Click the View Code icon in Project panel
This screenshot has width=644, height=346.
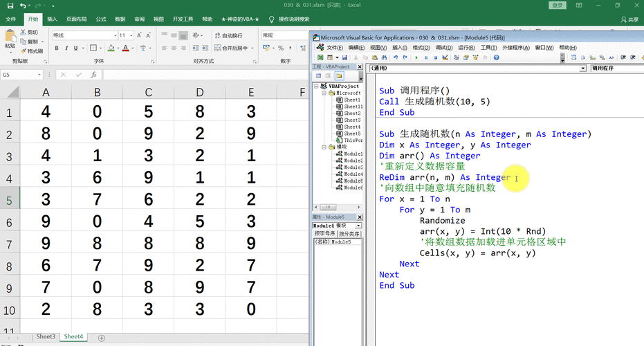318,75
